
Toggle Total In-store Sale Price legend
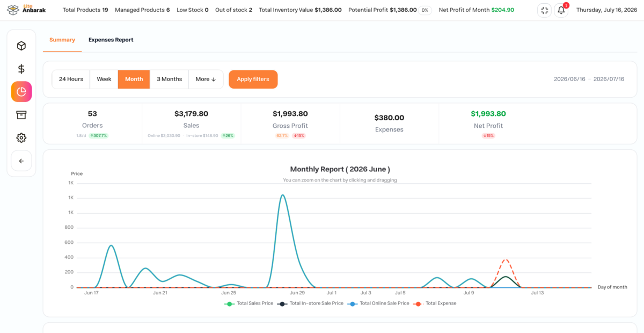[x=310, y=303]
